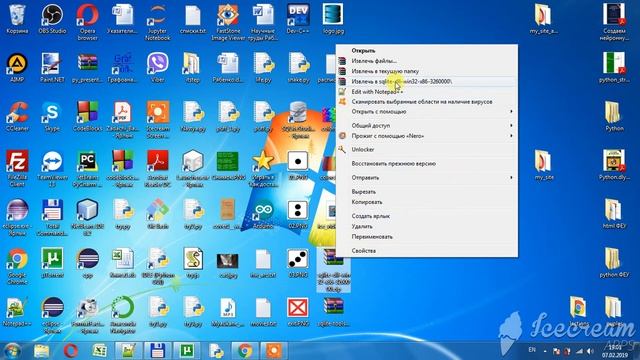Select the CodeBlocks desktop icon
The width and height of the screenshot is (640, 360).
[x=87, y=117]
